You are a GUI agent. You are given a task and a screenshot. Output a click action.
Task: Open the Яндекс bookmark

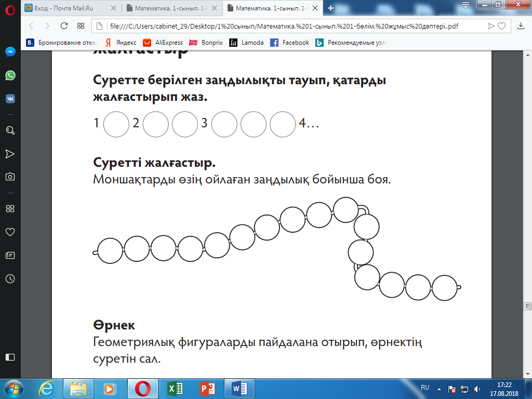point(121,43)
